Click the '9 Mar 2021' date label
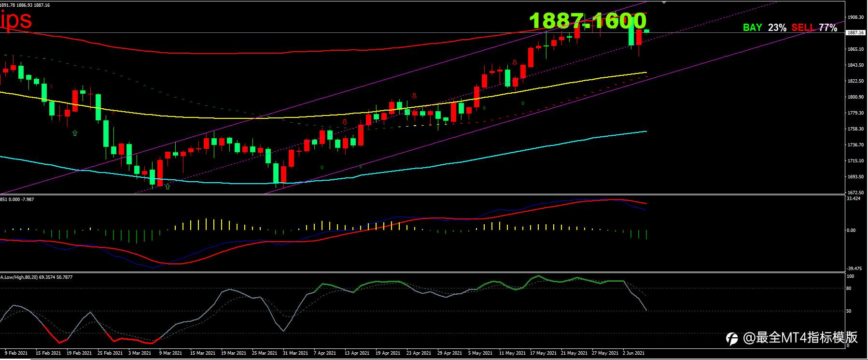The width and height of the screenshot is (868, 360). tap(171, 353)
